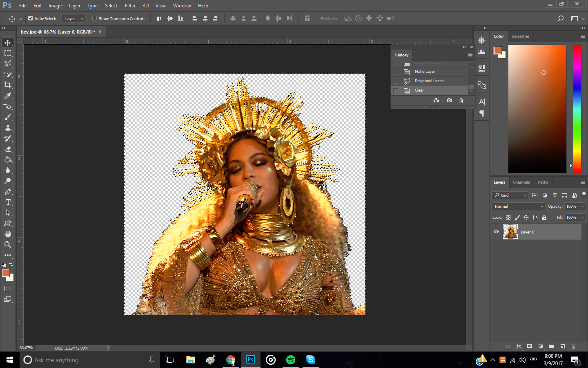Create new document from current state
Viewport: 588px width, 368px height.
(x=436, y=101)
